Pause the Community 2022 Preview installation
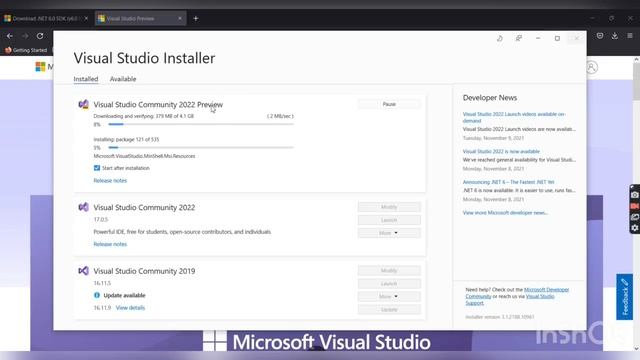 point(389,104)
